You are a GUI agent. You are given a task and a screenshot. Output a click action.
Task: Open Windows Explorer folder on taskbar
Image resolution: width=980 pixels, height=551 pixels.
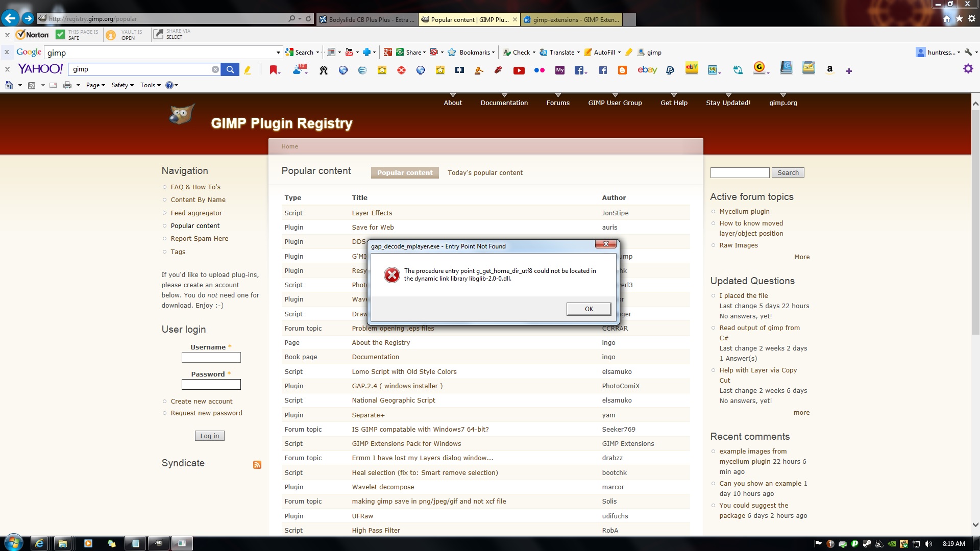point(63,543)
